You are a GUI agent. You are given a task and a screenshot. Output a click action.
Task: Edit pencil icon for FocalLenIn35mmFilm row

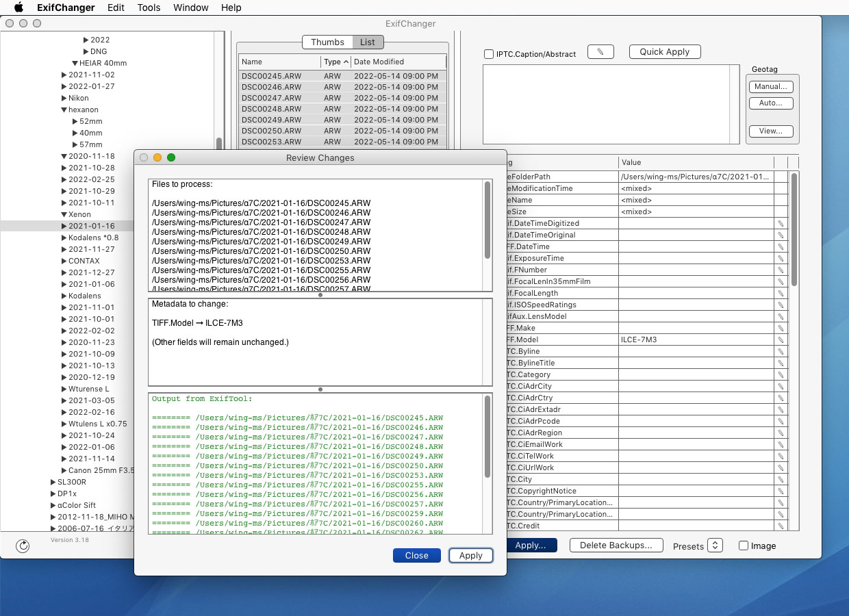[781, 282]
